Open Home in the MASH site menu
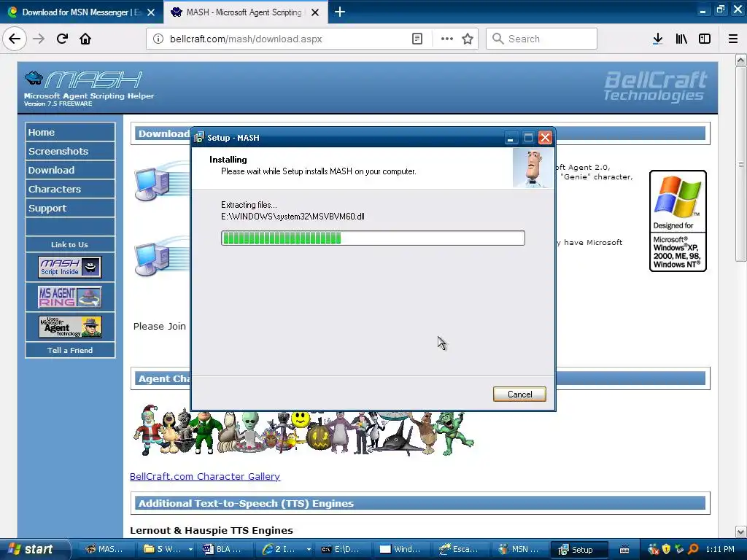747x560 pixels. pos(70,132)
